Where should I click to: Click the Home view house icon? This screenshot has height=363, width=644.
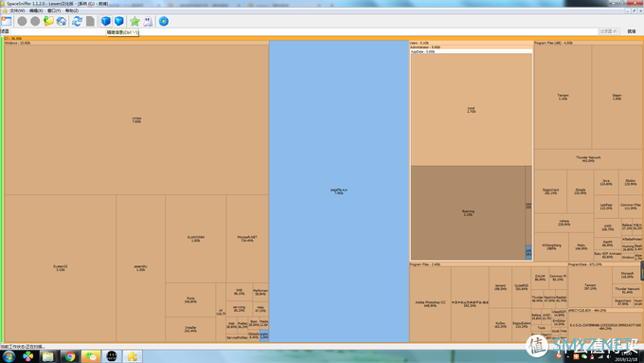click(62, 21)
